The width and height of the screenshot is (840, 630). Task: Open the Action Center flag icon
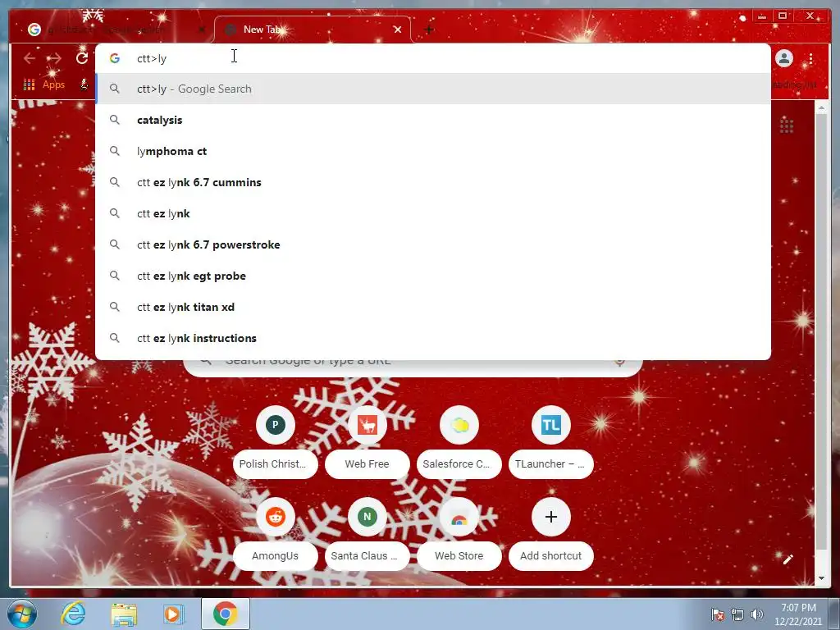(x=718, y=614)
